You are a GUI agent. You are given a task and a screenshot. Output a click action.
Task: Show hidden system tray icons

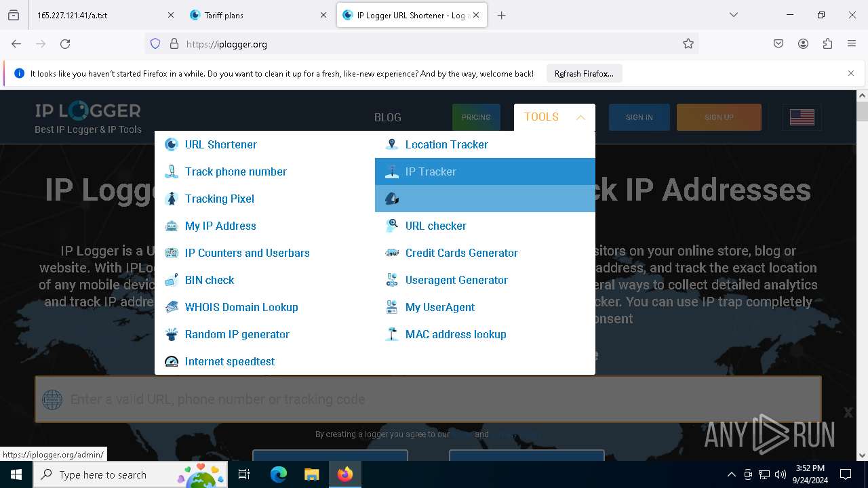(731, 474)
